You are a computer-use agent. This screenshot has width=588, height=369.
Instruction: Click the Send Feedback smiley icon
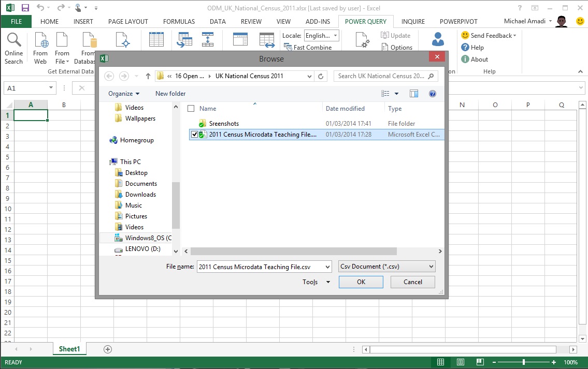click(x=465, y=35)
